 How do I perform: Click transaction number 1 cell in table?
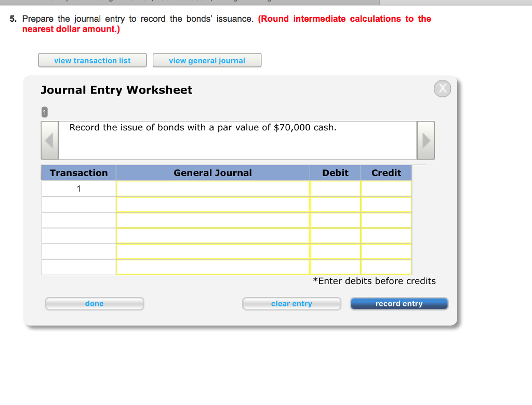pos(79,188)
